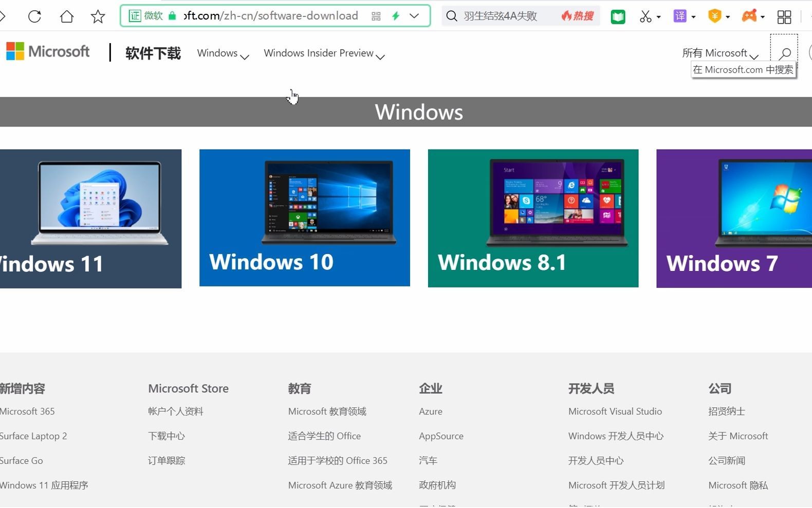Open the 关于 Microsoft link
Viewport: 812px width, 508px height.
click(738, 436)
